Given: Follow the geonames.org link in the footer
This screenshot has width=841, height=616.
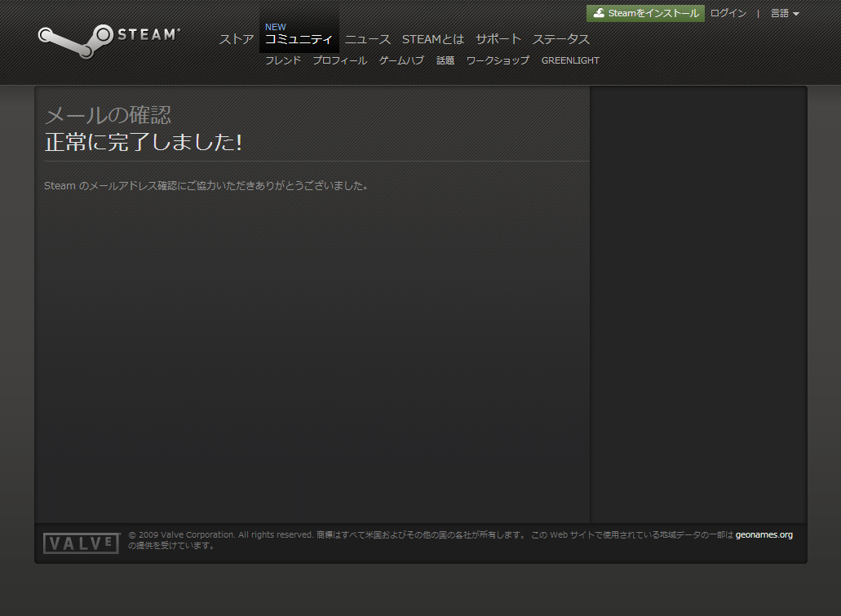Looking at the screenshot, I should (764, 534).
